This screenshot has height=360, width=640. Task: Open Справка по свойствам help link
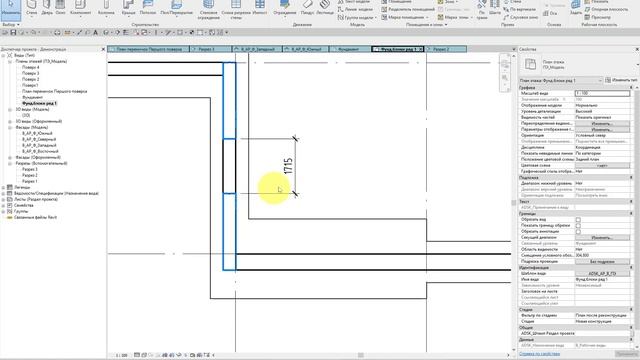click(540, 354)
